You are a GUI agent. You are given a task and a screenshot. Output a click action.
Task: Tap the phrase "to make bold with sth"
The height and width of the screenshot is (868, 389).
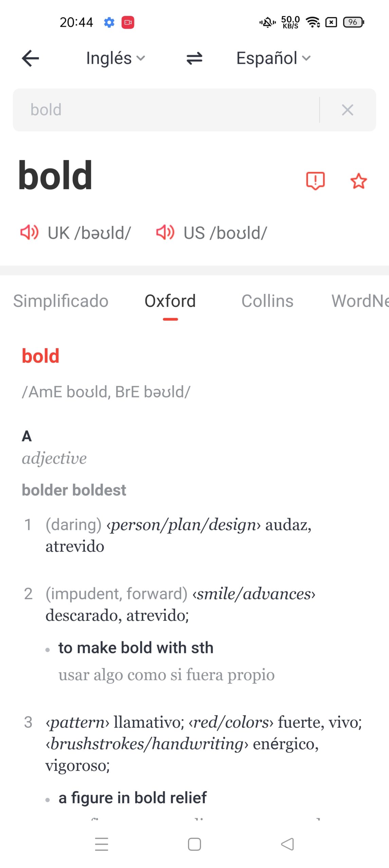(136, 648)
